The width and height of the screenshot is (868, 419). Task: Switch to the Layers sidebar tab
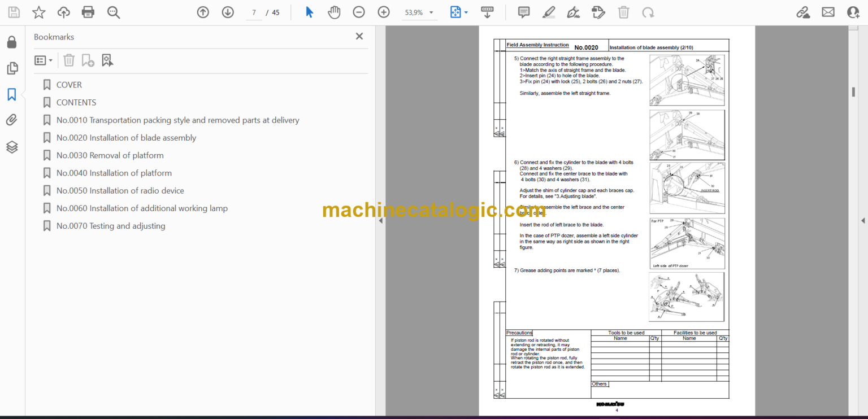click(12, 147)
